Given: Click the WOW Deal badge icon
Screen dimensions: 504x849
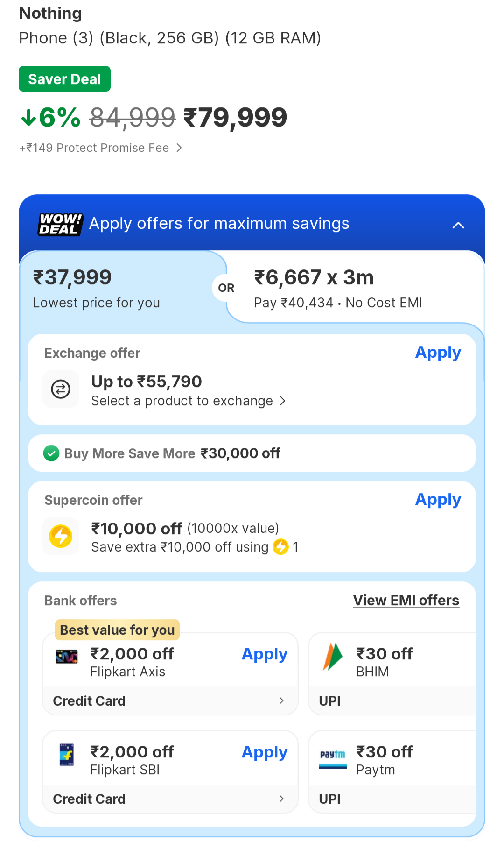Looking at the screenshot, I should 60,225.
